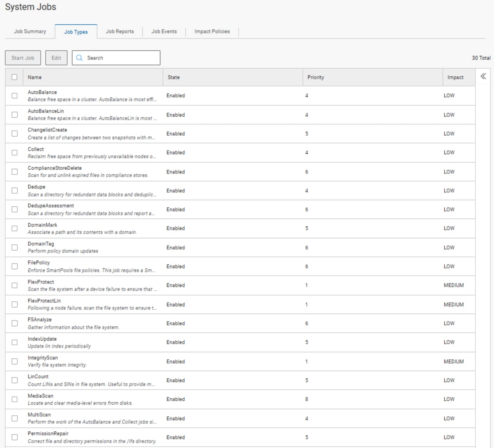494x448 pixels.
Task: Check the FlexProtect checkbox
Action: coord(14,285)
